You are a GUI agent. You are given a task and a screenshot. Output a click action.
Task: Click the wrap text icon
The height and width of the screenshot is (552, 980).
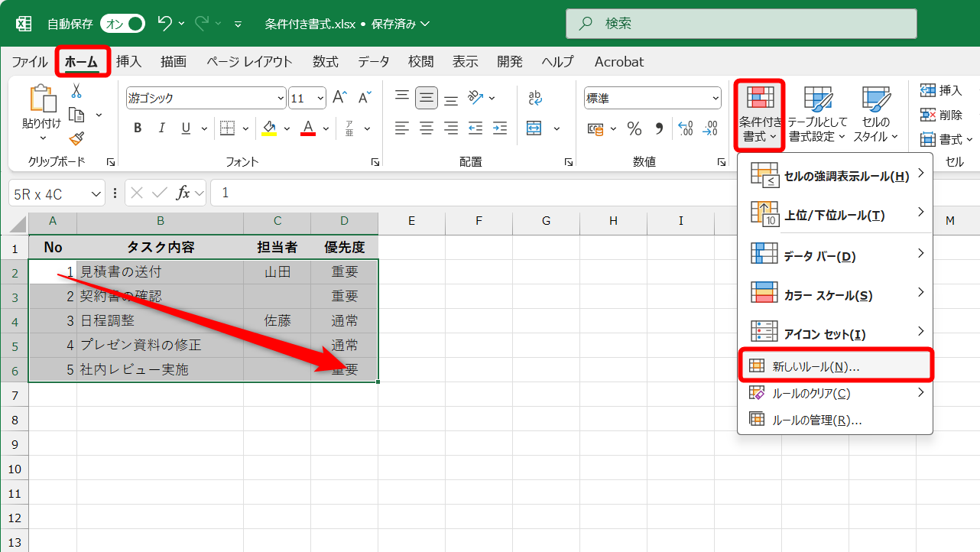point(534,97)
